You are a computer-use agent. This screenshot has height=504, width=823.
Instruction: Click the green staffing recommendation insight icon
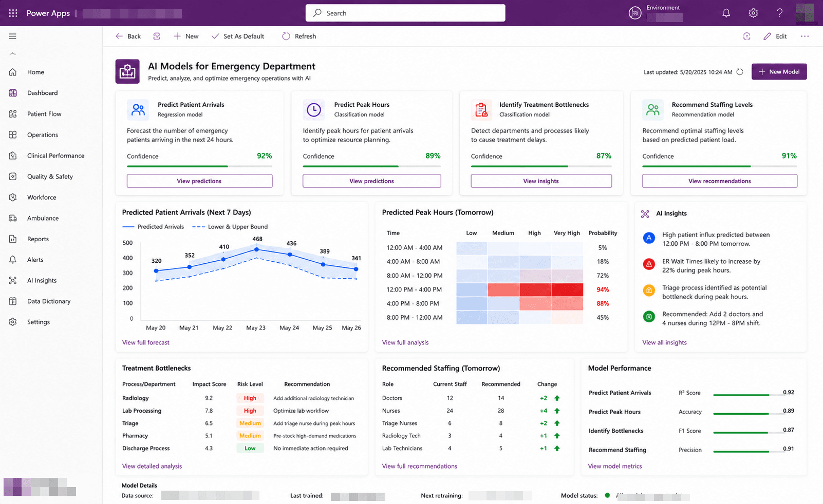[649, 317]
